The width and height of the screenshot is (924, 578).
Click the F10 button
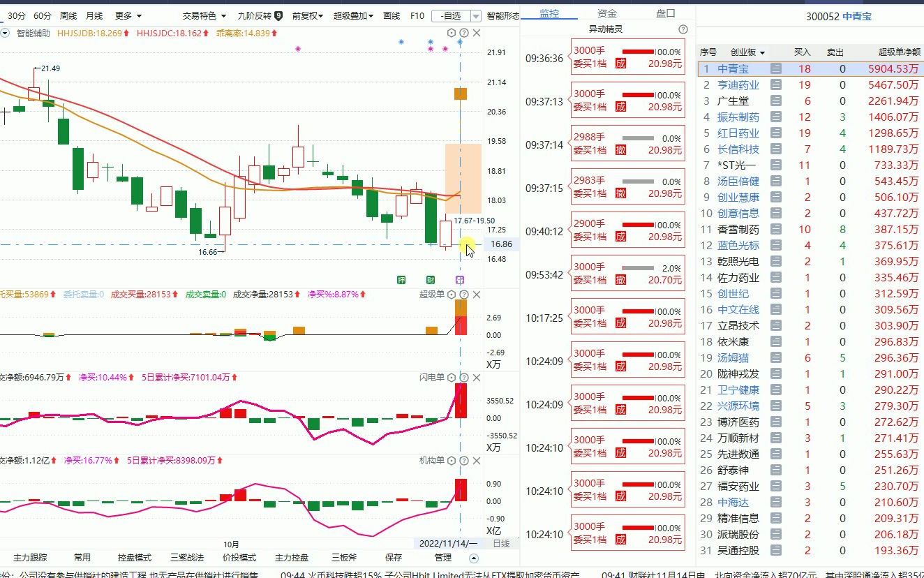pos(417,15)
